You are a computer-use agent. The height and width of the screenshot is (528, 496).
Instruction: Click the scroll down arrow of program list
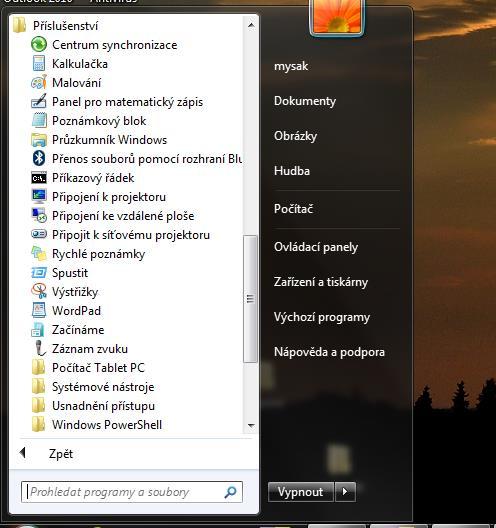pyautogui.click(x=251, y=426)
